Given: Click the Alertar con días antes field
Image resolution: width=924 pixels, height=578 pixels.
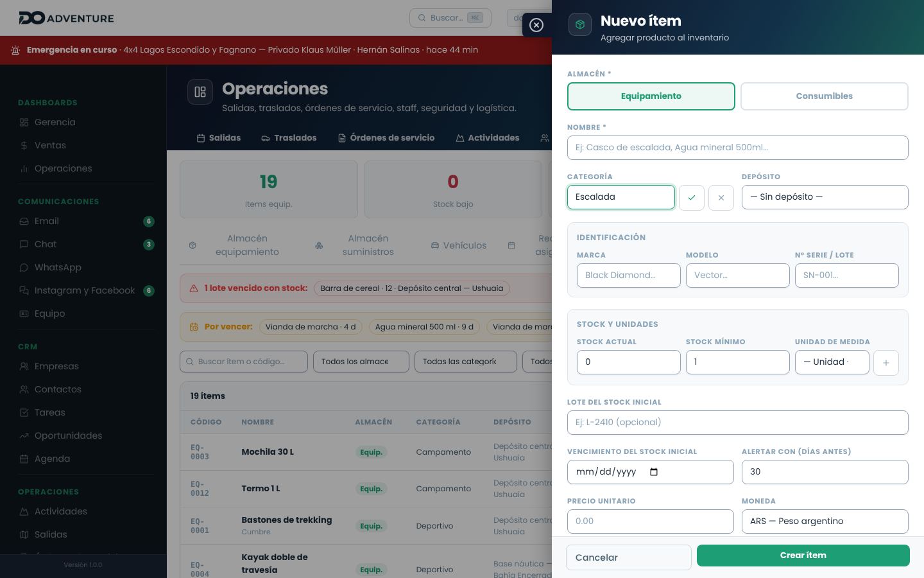Looking at the screenshot, I should click(x=825, y=472).
